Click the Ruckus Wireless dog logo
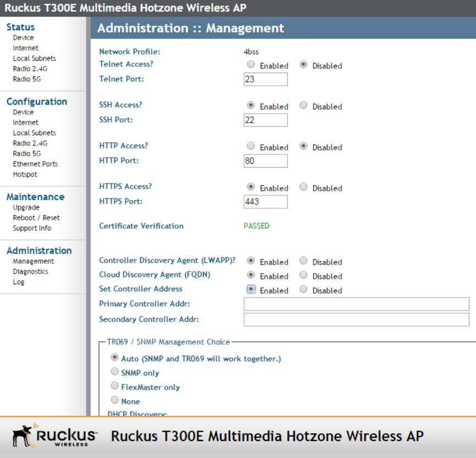Viewport: 476px width, 458px height. coord(54,436)
